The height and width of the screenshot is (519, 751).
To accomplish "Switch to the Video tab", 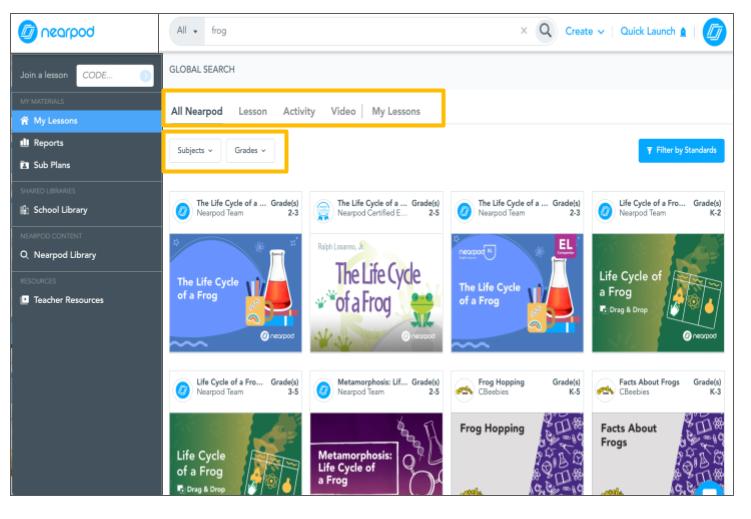I will (x=343, y=110).
